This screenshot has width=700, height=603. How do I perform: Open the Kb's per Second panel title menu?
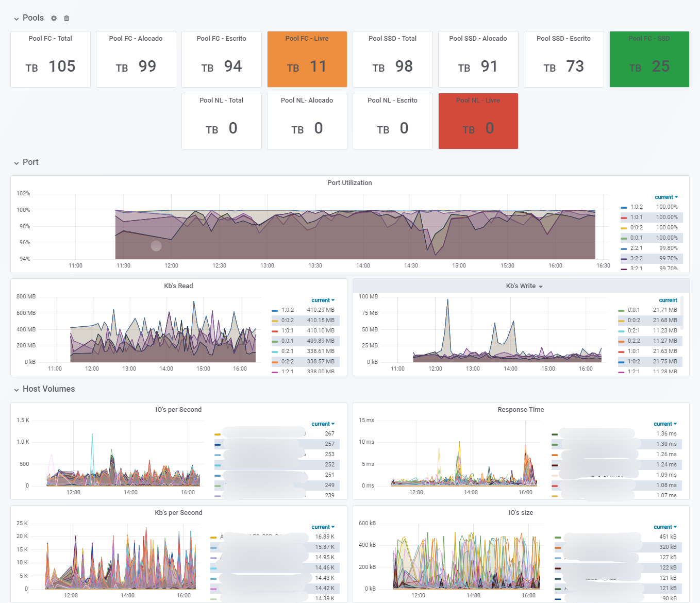(178, 513)
